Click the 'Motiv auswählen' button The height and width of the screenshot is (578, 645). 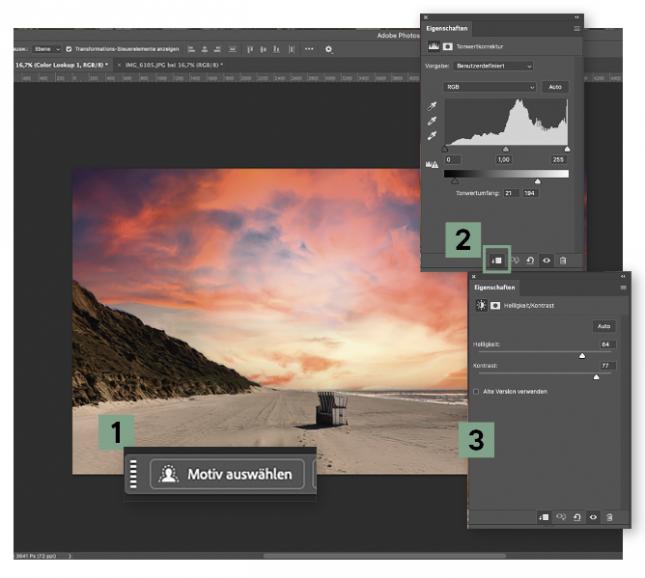pyautogui.click(x=227, y=474)
